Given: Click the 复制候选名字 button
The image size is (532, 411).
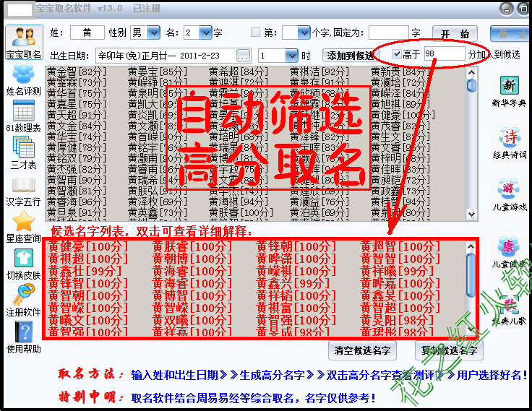Looking at the screenshot, I should [449, 350].
